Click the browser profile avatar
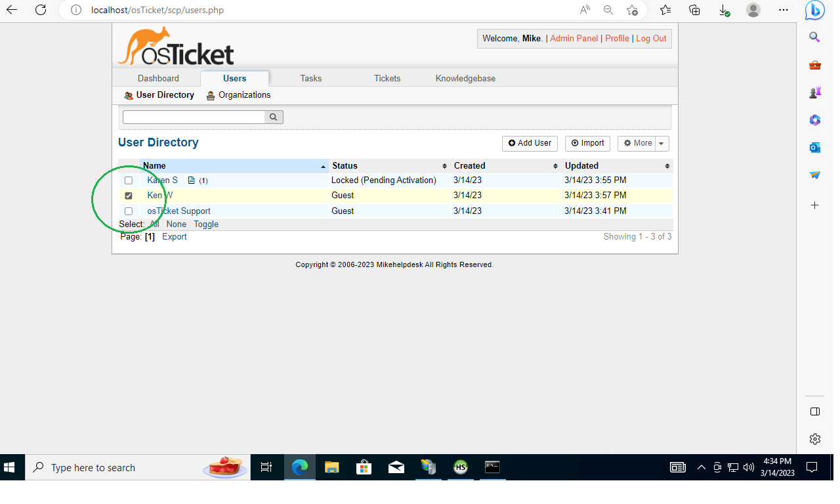This screenshot has width=840, height=504. (753, 10)
